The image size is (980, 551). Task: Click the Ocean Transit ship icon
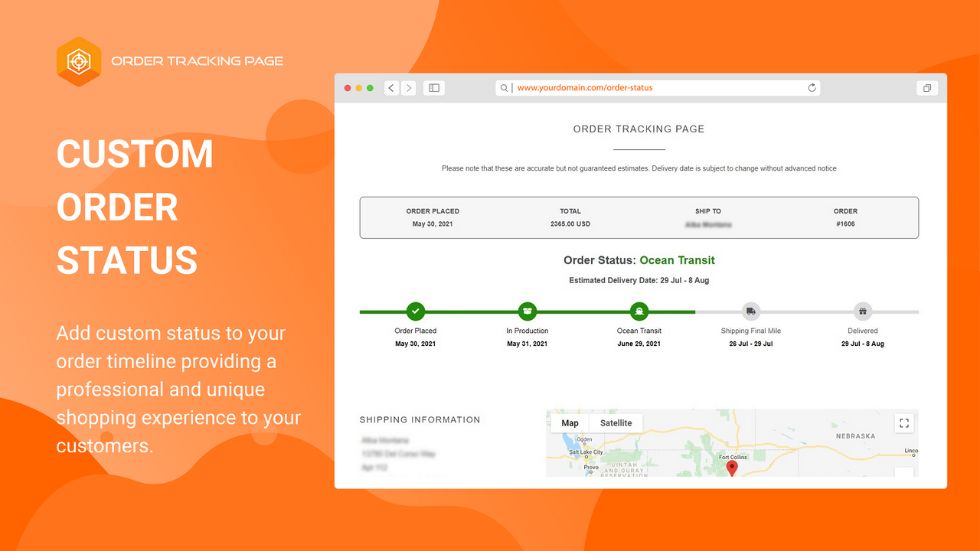click(639, 311)
